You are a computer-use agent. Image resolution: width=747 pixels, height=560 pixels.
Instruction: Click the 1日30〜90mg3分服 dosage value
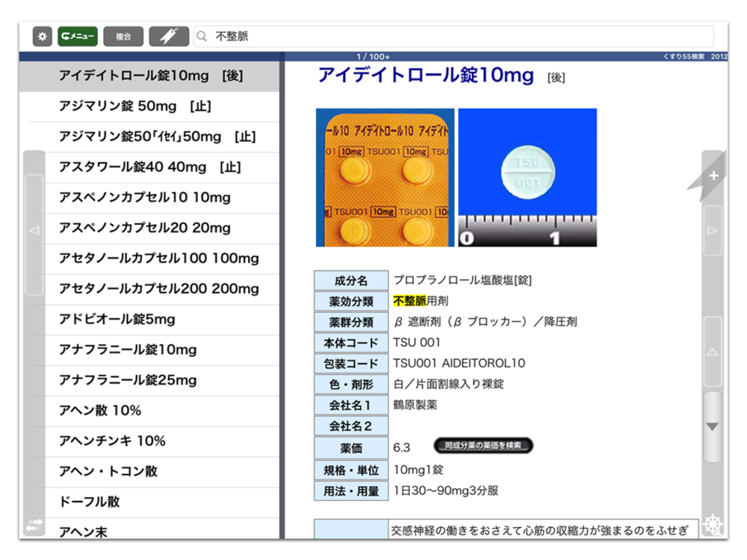[x=446, y=491]
